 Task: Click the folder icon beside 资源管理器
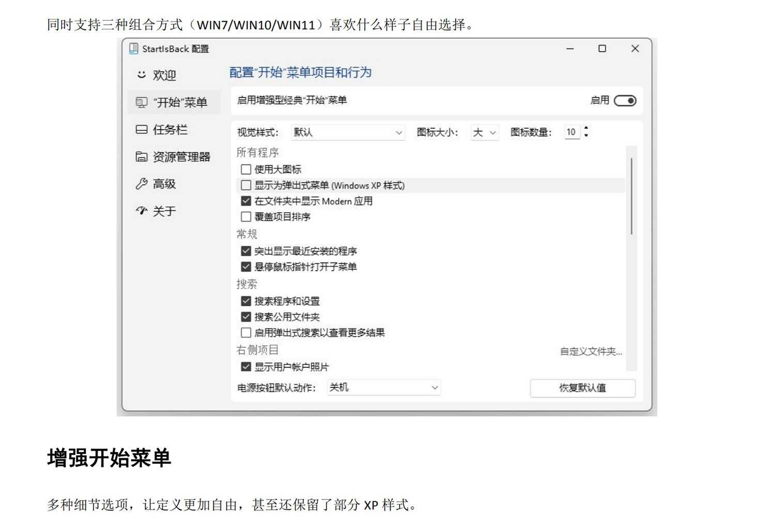pos(142,157)
